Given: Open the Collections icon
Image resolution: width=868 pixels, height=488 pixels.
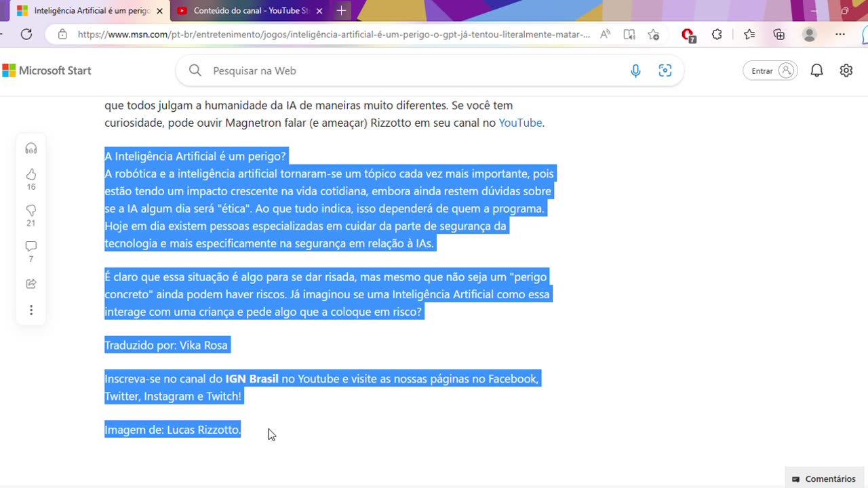Looking at the screenshot, I should point(778,35).
